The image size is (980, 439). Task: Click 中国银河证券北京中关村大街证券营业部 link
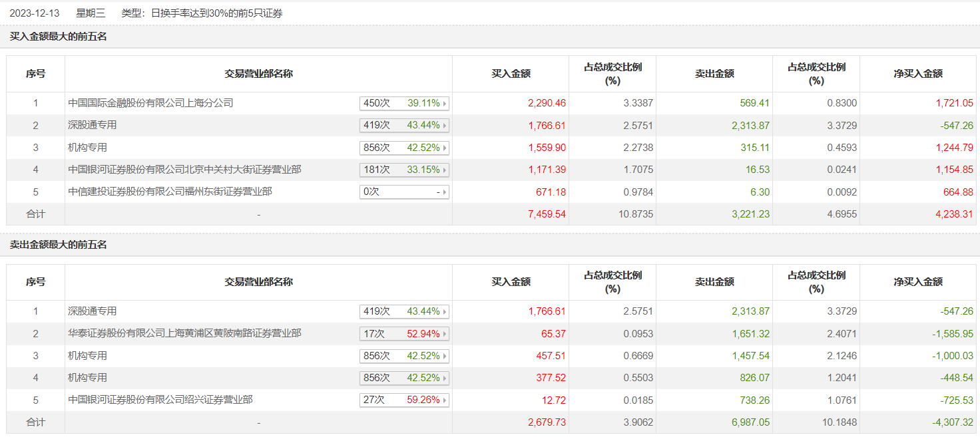pos(184,170)
